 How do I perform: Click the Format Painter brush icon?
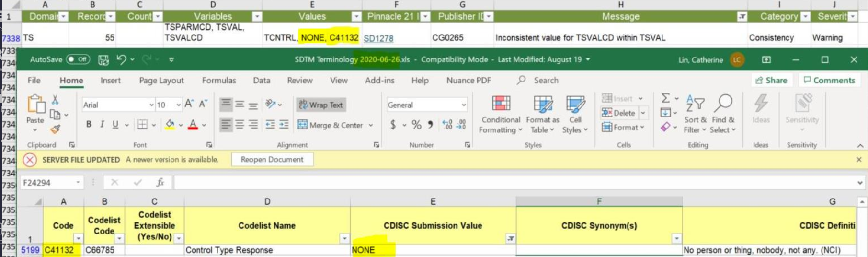coord(56,128)
